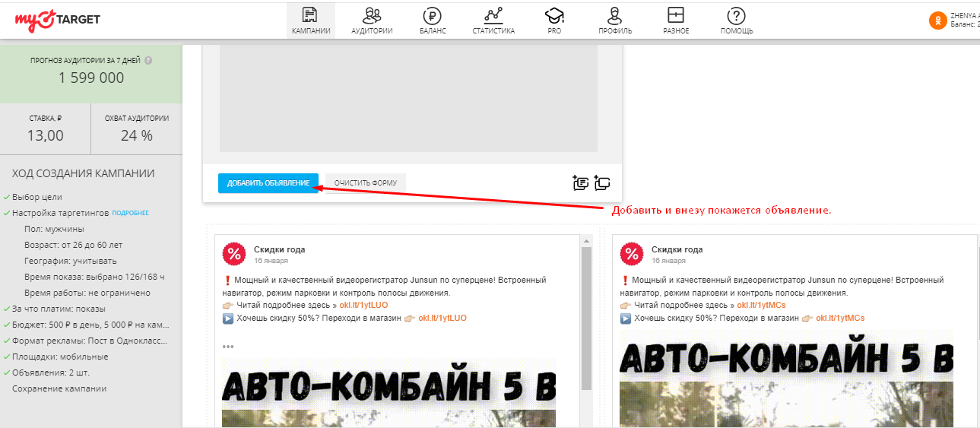The image size is (980, 428).
Task: Click the audience forecast help question icon
Action: [148, 60]
